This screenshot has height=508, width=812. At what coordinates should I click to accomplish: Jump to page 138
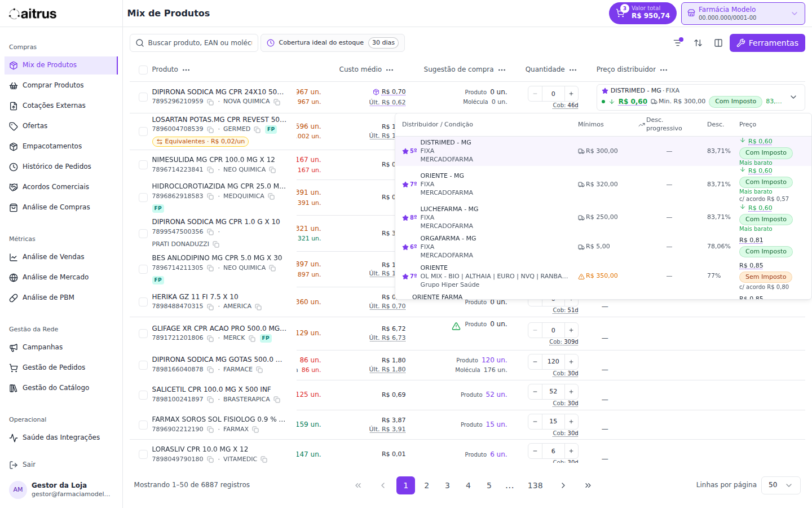click(x=535, y=485)
